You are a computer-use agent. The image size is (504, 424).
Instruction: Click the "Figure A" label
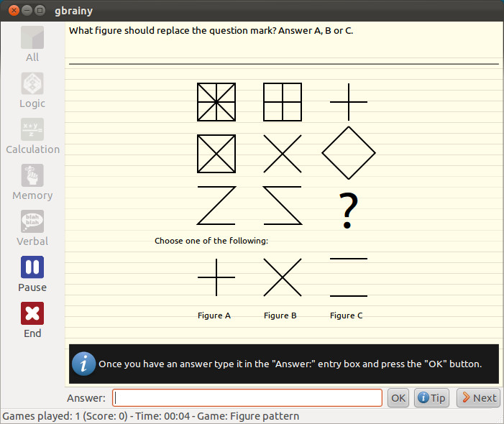[214, 315]
